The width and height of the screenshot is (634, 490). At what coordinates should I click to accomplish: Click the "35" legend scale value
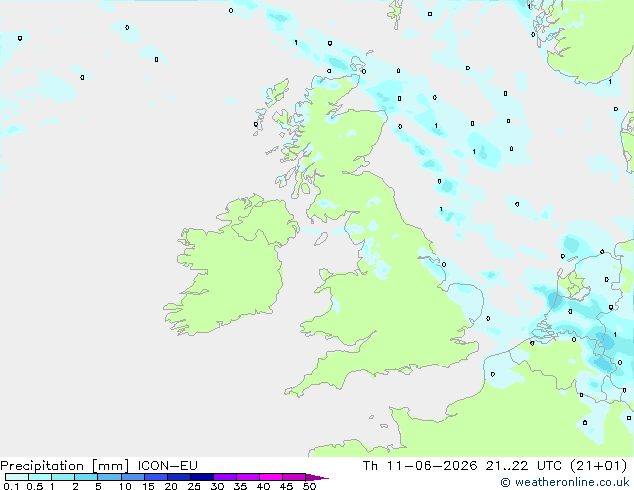pos(240,486)
